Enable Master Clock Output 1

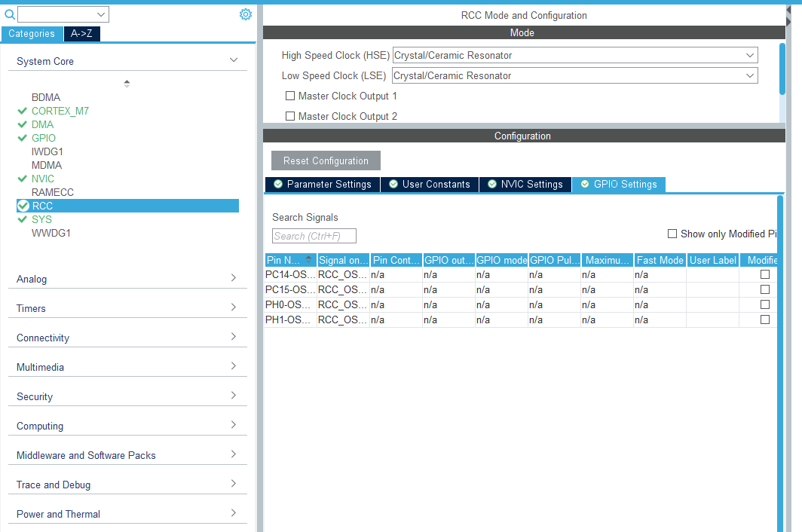[x=290, y=96]
